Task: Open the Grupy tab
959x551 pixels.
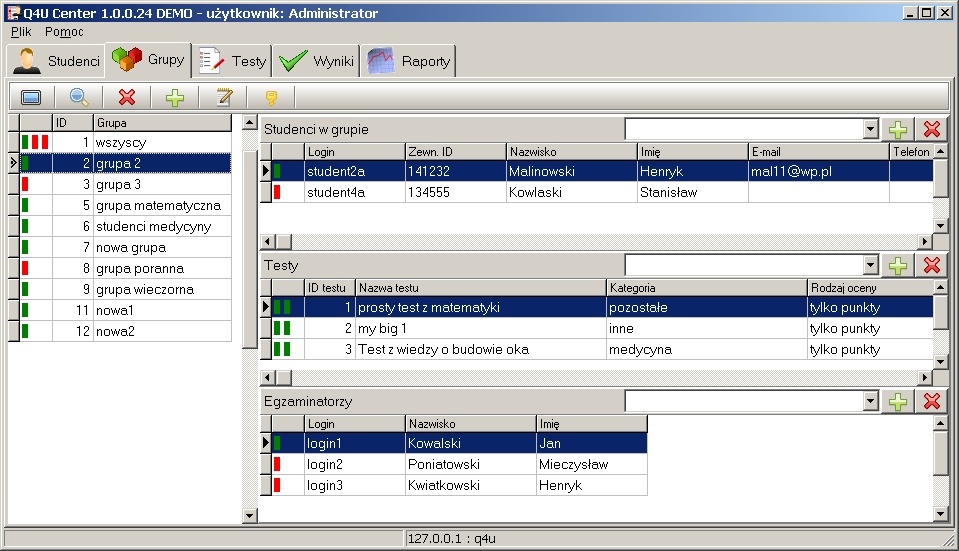Action: pyautogui.click(x=148, y=60)
